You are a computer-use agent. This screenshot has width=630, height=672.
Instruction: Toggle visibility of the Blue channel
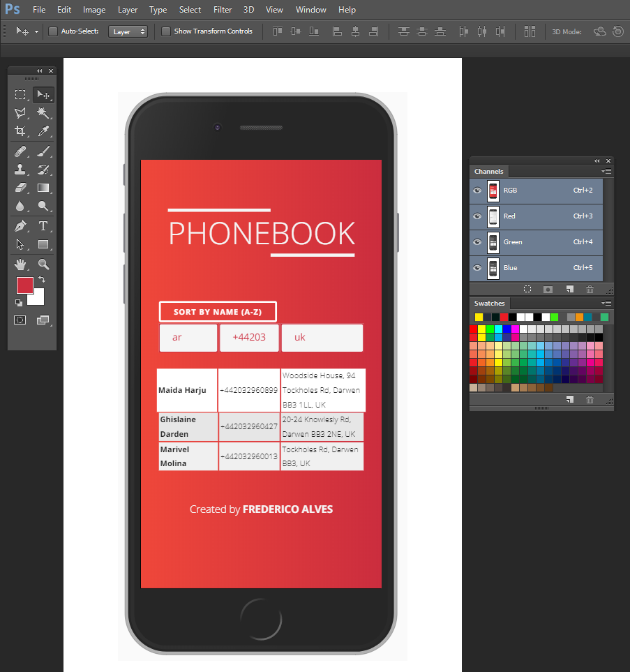coord(477,268)
